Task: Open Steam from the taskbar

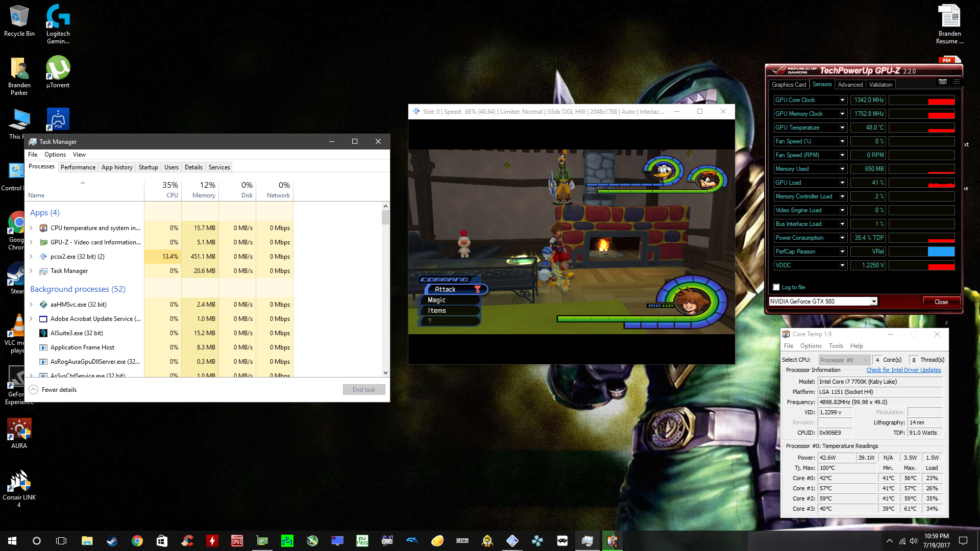Action: (112, 541)
